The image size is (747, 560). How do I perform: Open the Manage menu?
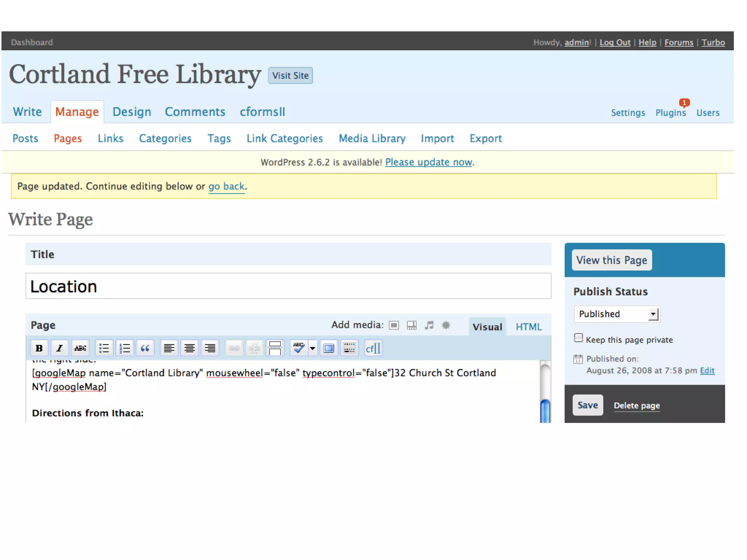click(77, 112)
